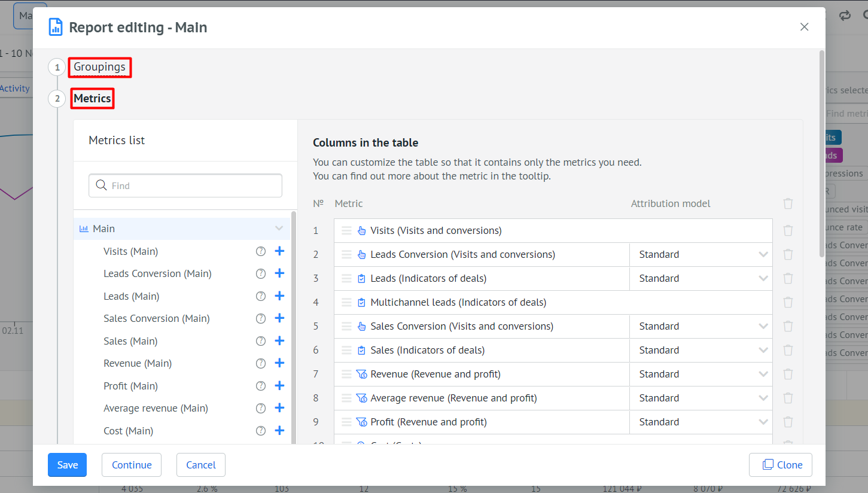This screenshot has width=868, height=493.
Task: Grab drag handle of Visits row
Action: pyautogui.click(x=346, y=230)
